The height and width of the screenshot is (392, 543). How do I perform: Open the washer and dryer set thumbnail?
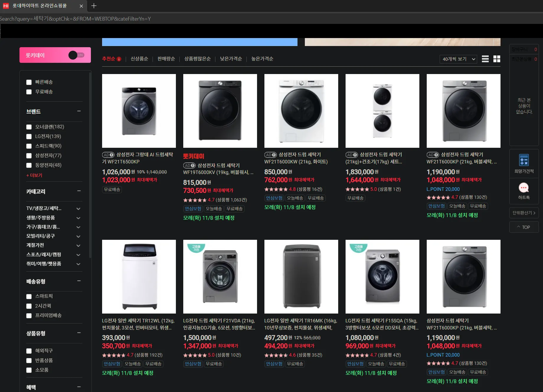382,111
